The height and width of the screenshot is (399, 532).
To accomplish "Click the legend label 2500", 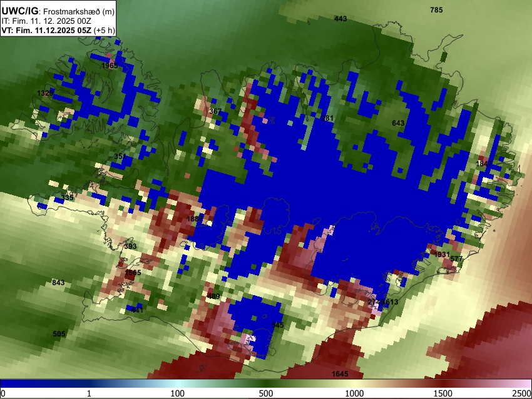I will (x=522, y=393).
